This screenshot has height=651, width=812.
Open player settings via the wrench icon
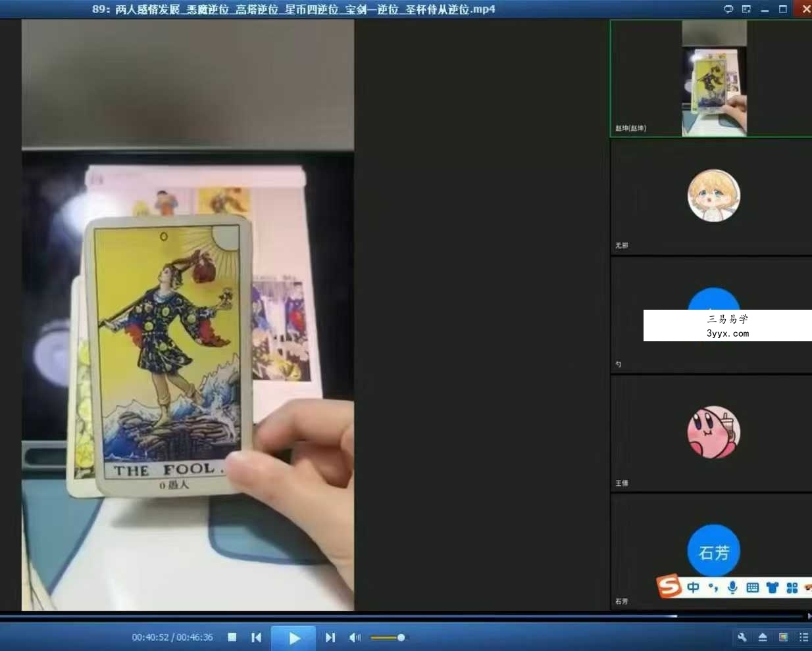pos(742,637)
